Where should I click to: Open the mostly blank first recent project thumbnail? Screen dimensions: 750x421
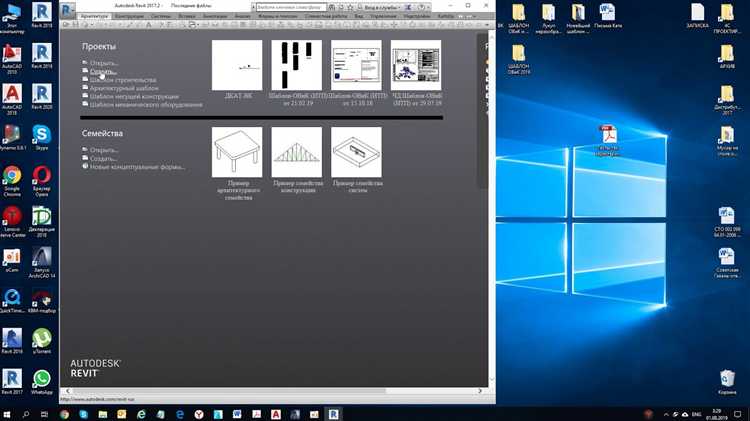tap(237, 65)
